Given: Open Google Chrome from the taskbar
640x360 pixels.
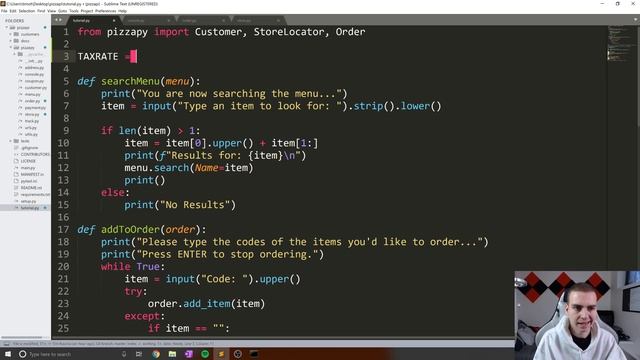Looking at the screenshot, I should click(x=156, y=354).
